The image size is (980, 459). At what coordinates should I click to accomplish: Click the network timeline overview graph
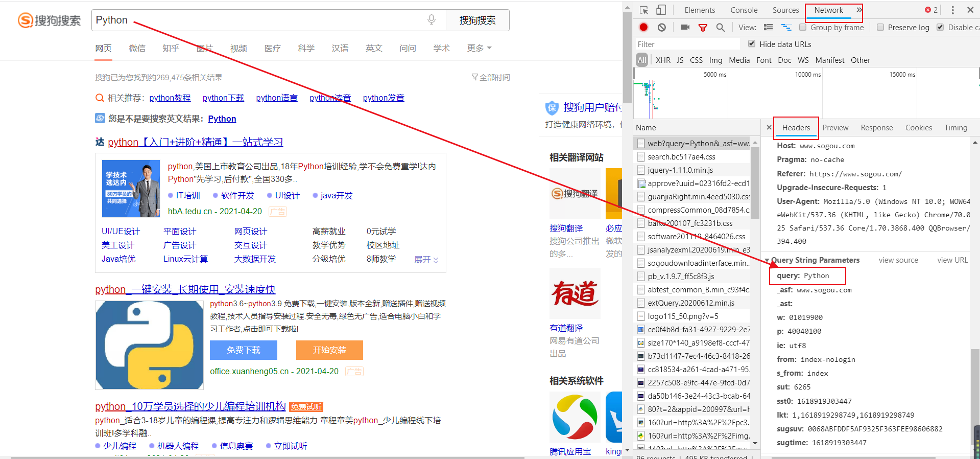[806, 94]
